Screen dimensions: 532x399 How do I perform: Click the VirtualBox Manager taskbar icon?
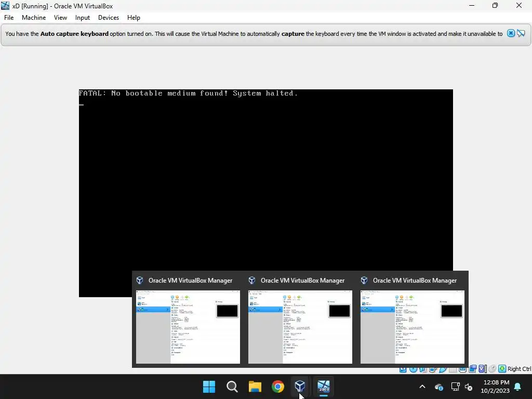(300, 387)
